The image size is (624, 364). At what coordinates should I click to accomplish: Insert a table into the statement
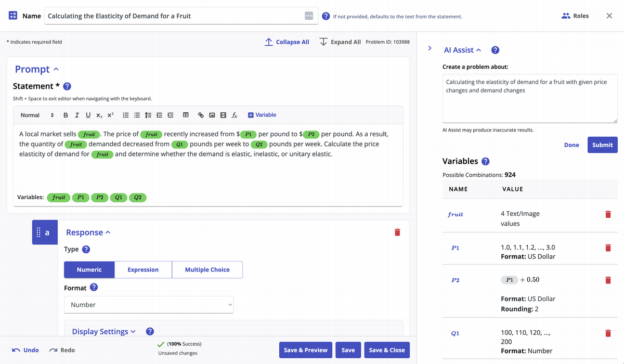tap(186, 115)
